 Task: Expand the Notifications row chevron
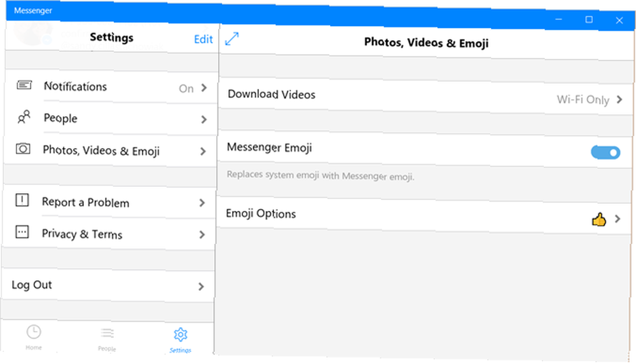(204, 88)
